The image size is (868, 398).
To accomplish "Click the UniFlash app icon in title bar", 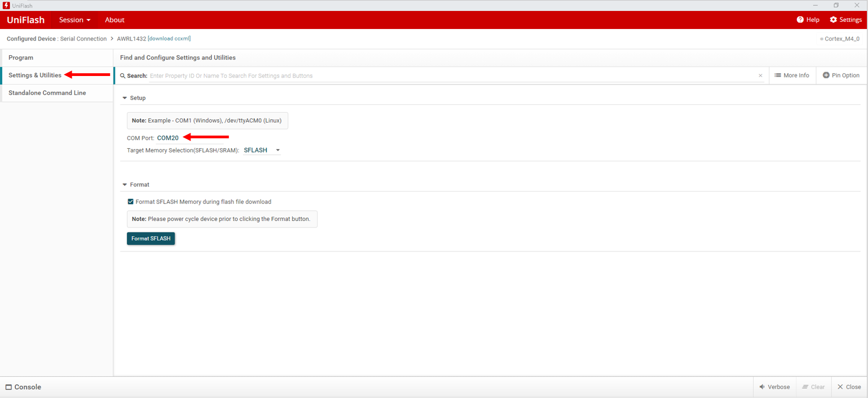I will [x=6, y=5].
